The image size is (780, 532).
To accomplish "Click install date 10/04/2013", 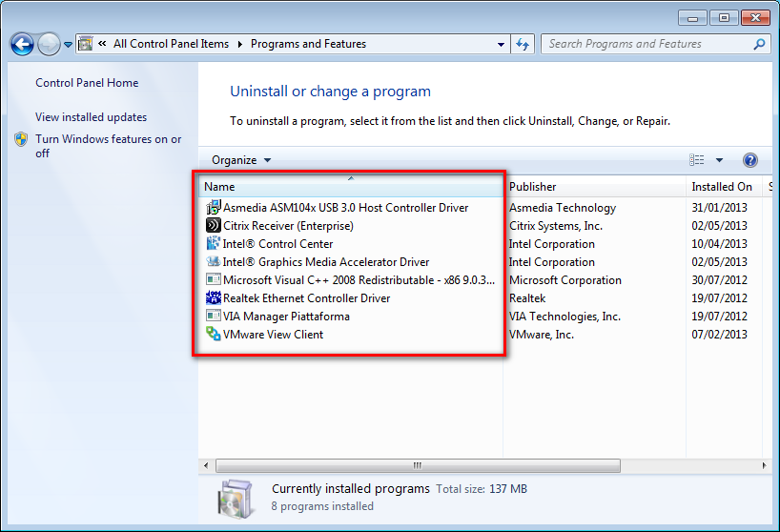I will [x=719, y=244].
